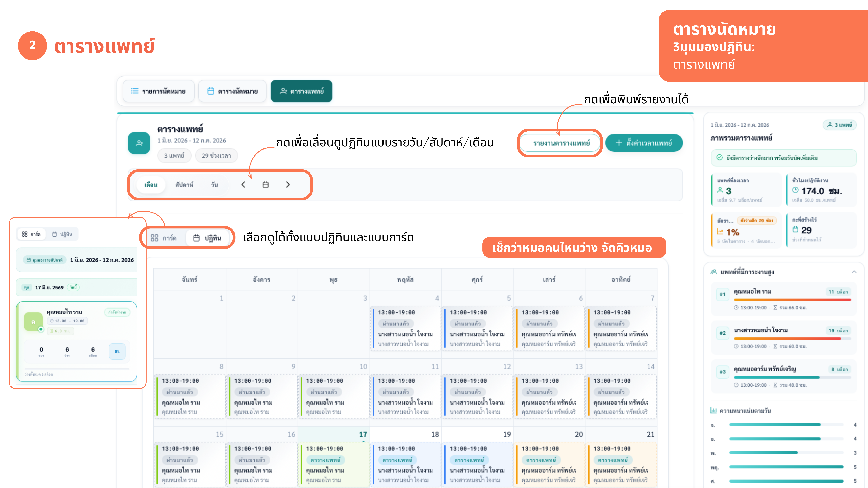The width and height of the screenshot is (868, 488).
Task: Click the 11 บล็อก badge
Action: [838, 292]
